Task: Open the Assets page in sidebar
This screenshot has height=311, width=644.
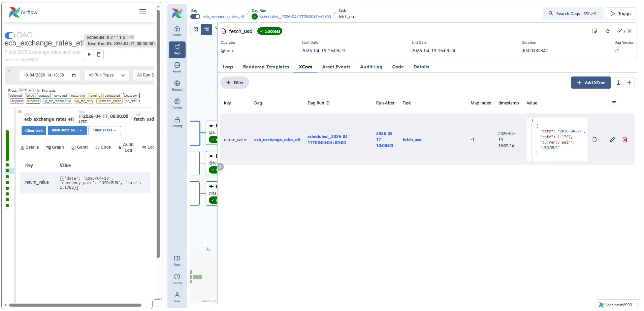Action: (x=177, y=67)
